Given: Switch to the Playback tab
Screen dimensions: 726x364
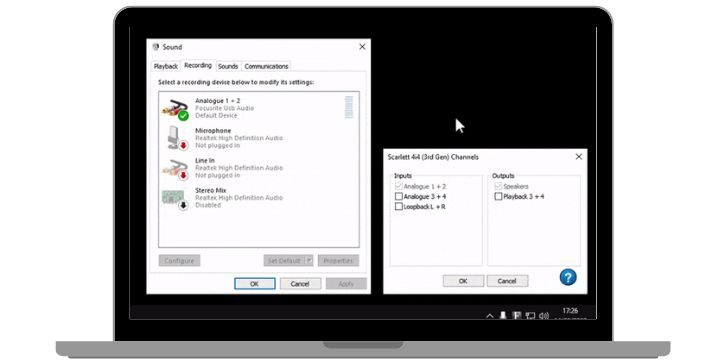Looking at the screenshot, I should pyautogui.click(x=166, y=66).
